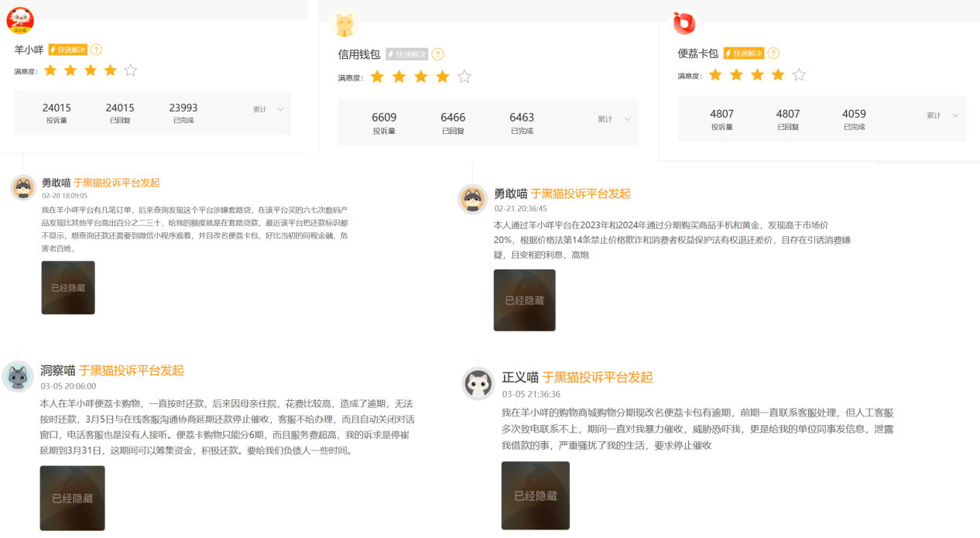Click 于黑猫投诉平台发起 beside 正义喵

[x=598, y=377]
